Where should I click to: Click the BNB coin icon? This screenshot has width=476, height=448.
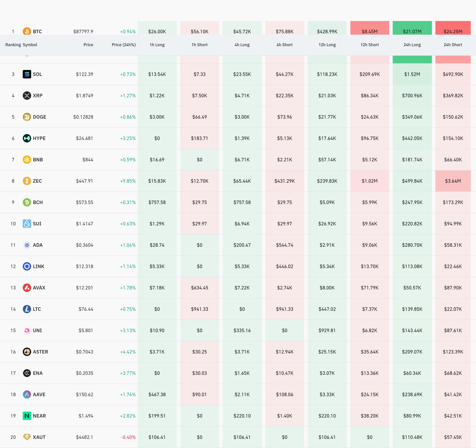pos(27,159)
